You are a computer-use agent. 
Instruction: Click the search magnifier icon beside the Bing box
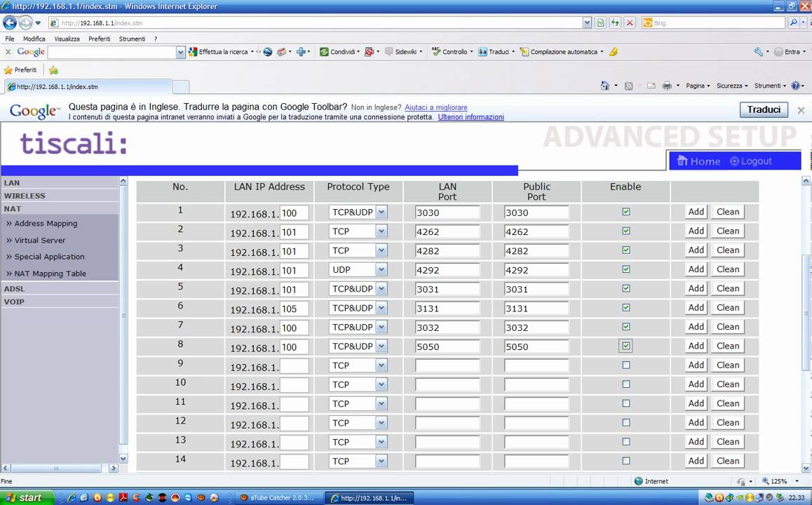point(793,22)
